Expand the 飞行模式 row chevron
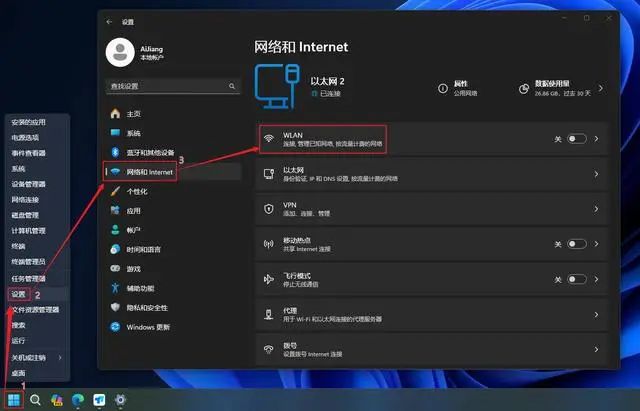Screen dimensions: 640x411 click(596, 279)
